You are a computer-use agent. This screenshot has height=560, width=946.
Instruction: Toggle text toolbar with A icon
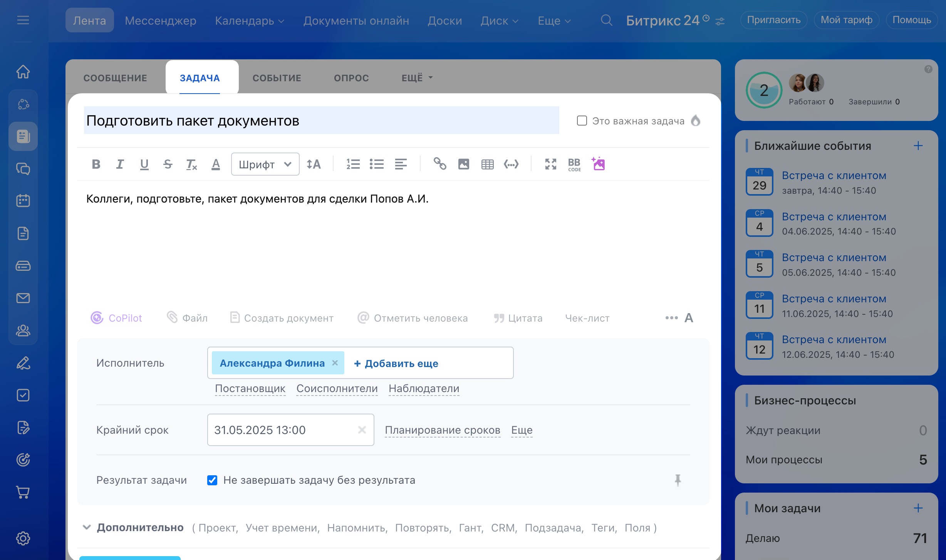(x=689, y=318)
